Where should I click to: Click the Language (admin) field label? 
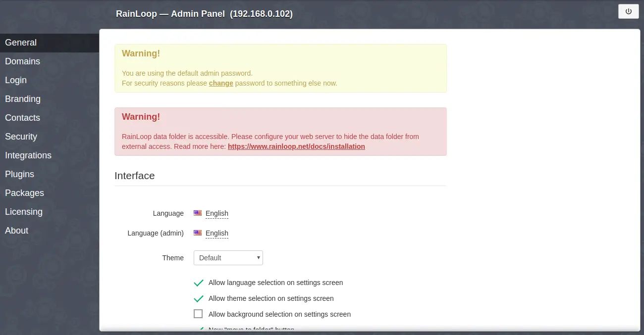(x=156, y=233)
